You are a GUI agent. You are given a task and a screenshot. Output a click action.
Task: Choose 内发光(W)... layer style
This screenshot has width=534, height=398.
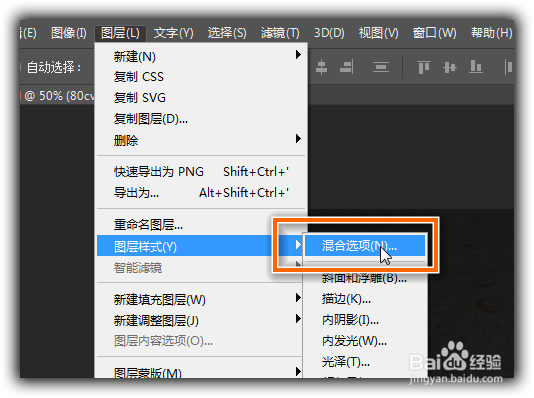(365, 341)
